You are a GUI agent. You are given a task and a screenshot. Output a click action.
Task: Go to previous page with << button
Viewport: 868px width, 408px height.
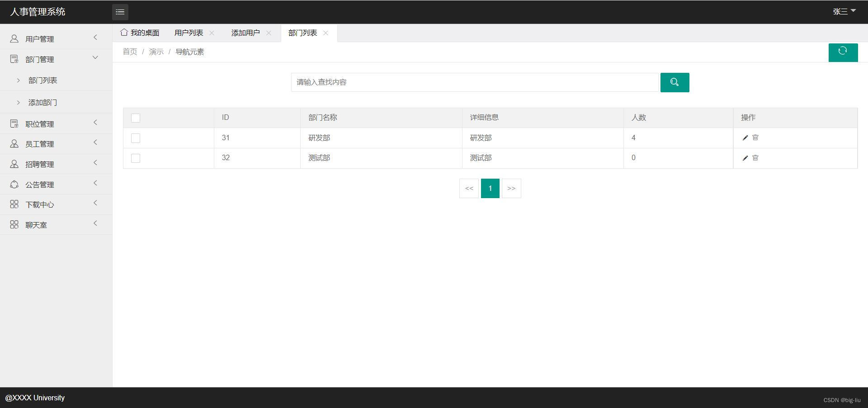[469, 188]
